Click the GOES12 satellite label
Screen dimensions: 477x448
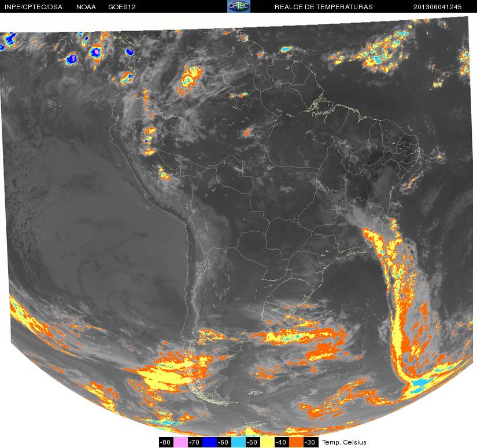pyautogui.click(x=122, y=7)
